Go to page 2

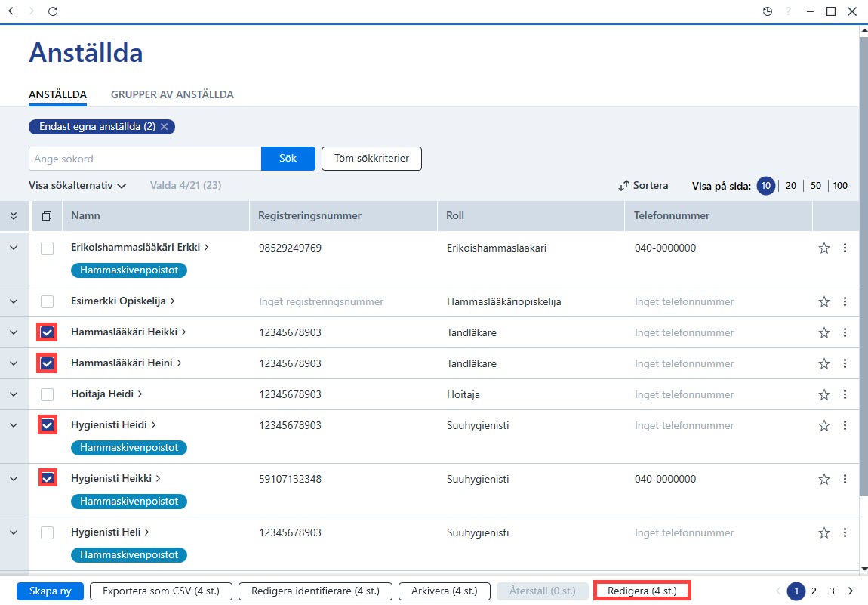pyautogui.click(x=814, y=591)
